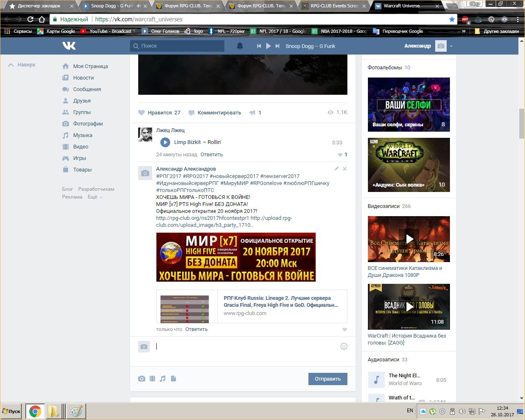Image resolution: width=525 pixels, height=420 pixels.
Task: Open Музыка in the sidebar
Action: pos(78,135)
